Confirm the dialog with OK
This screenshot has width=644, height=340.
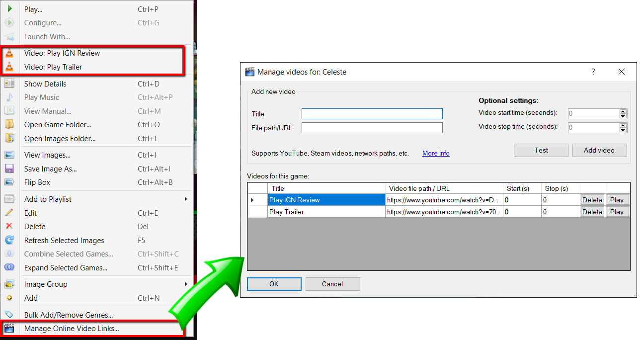click(274, 284)
